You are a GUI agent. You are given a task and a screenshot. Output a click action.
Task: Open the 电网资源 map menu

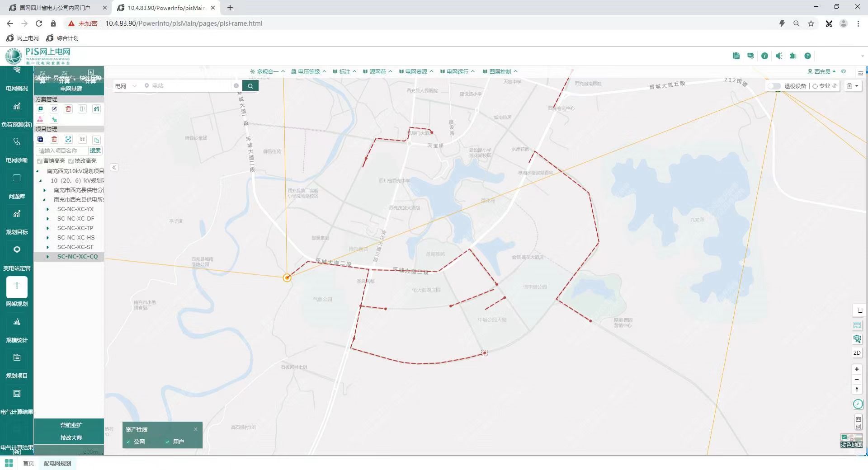416,71
